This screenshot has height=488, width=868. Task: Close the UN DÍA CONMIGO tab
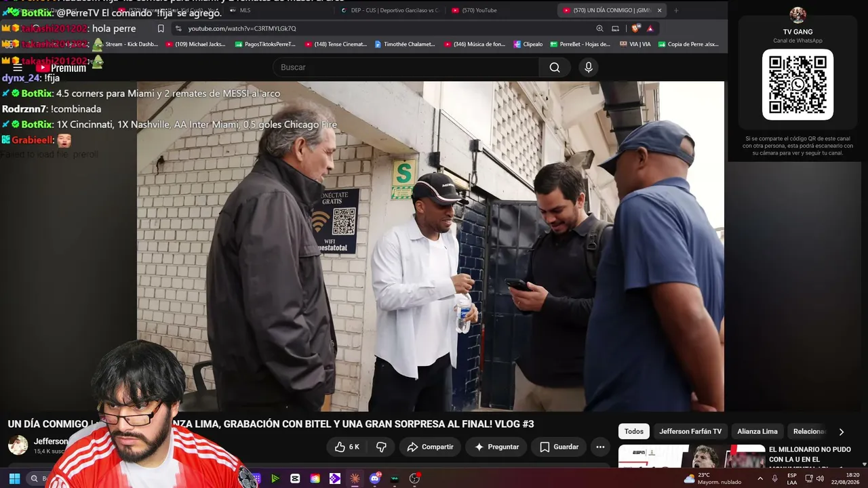click(659, 10)
